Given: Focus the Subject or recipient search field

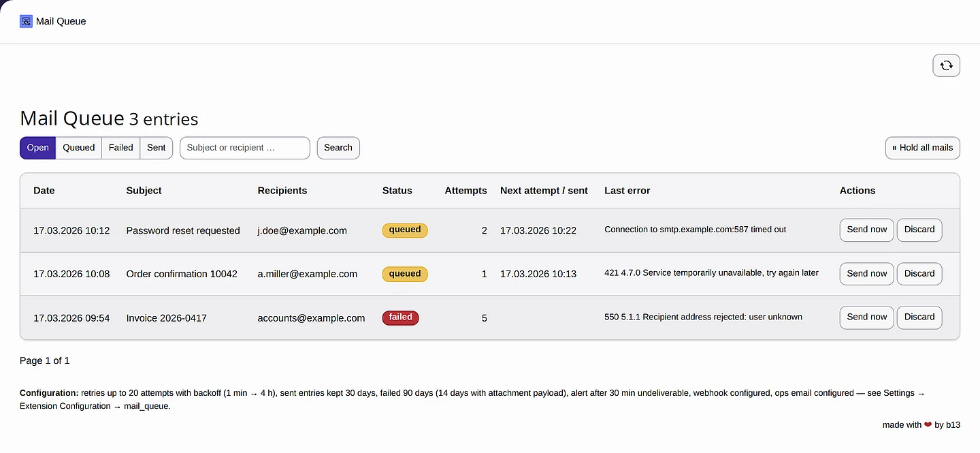Looking at the screenshot, I should (245, 148).
